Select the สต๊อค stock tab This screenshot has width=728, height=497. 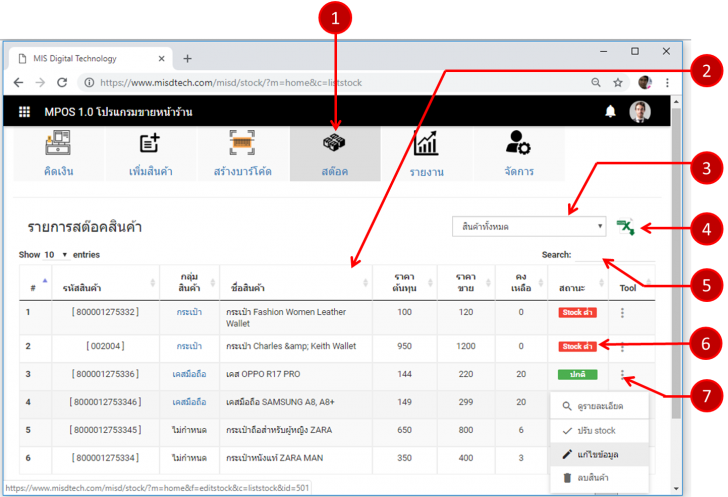[x=335, y=154]
